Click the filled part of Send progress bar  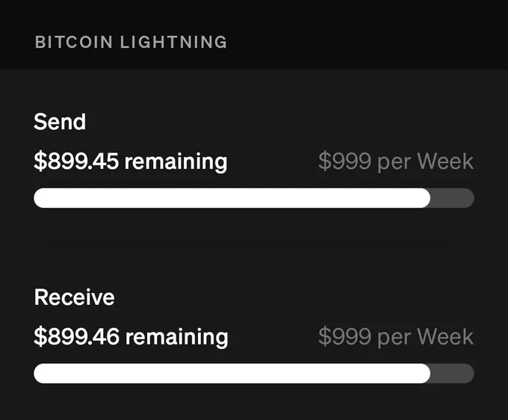(232, 198)
